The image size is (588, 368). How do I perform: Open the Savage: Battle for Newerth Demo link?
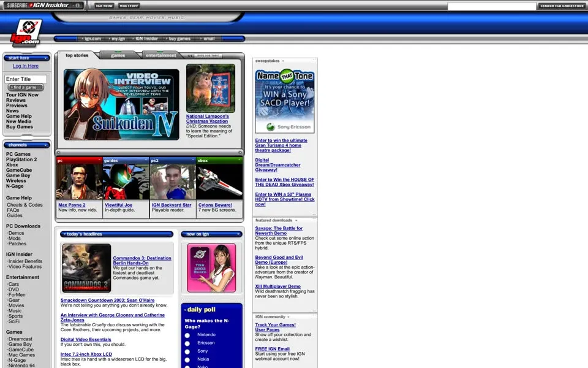click(x=279, y=231)
